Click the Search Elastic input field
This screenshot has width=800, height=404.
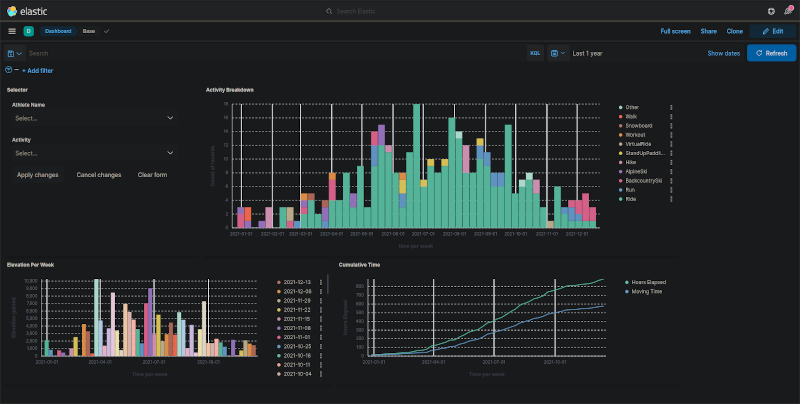tap(400, 10)
